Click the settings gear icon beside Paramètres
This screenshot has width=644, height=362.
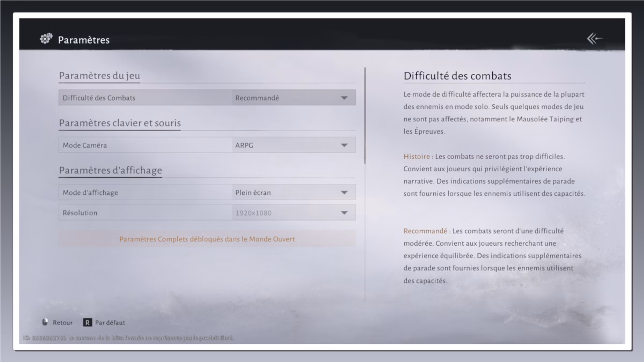click(46, 40)
